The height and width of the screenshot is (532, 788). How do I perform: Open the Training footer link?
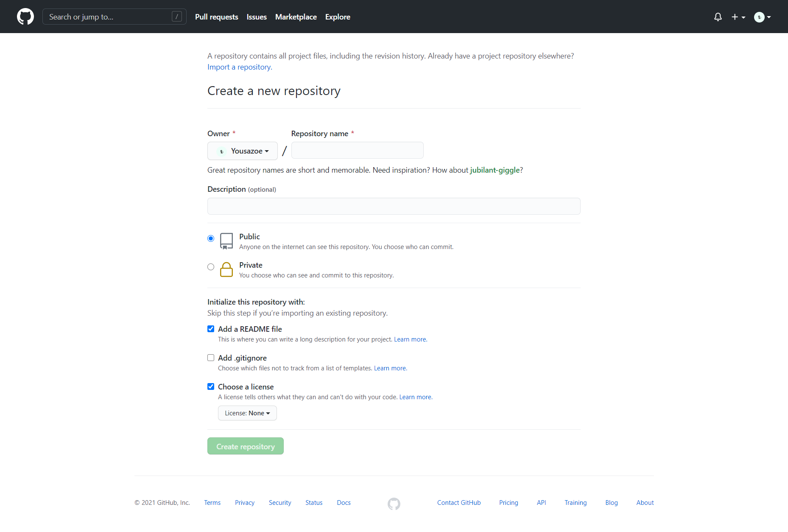click(576, 503)
